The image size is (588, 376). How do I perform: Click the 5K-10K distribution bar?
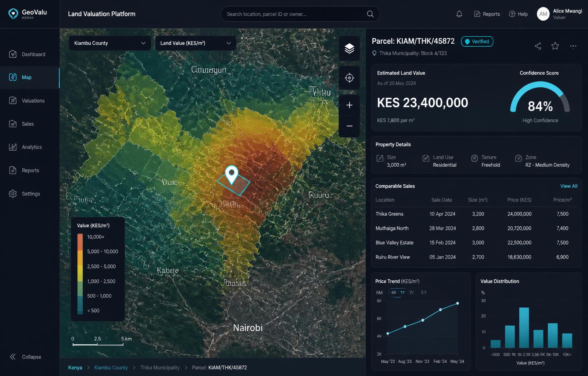553,336
